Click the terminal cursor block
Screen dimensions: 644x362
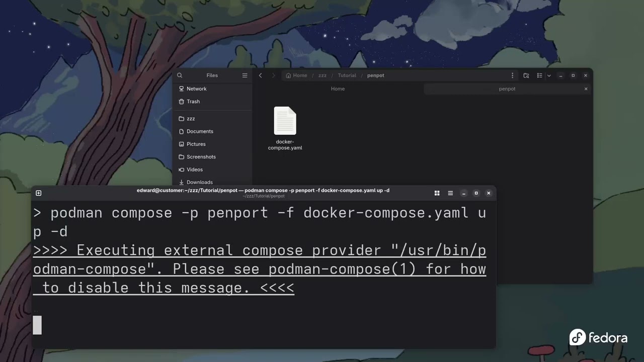pyautogui.click(x=37, y=325)
